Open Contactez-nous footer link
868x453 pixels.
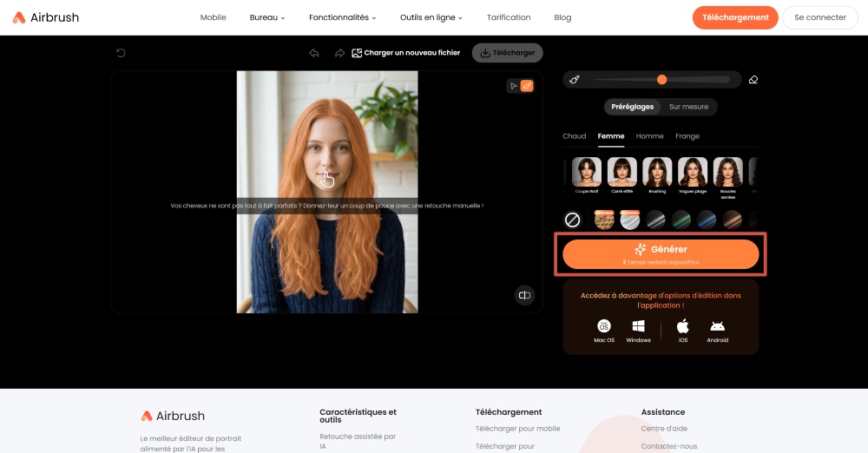click(668, 446)
